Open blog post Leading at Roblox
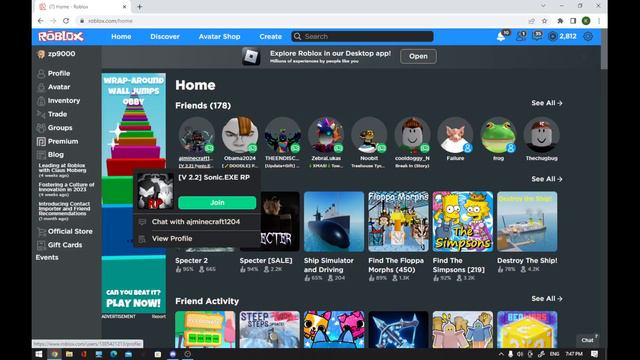Image resolution: width=640 pixels, height=360 pixels. (x=62, y=168)
